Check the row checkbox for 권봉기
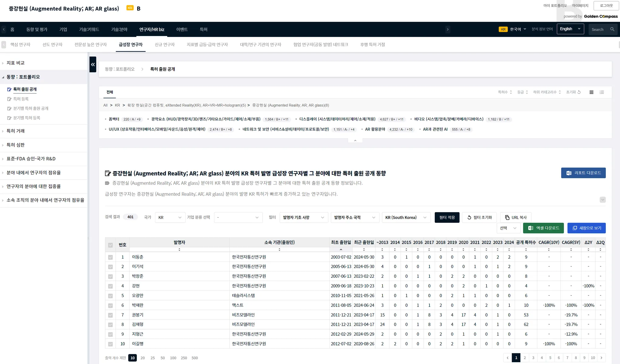620x364 pixels. [110, 315]
